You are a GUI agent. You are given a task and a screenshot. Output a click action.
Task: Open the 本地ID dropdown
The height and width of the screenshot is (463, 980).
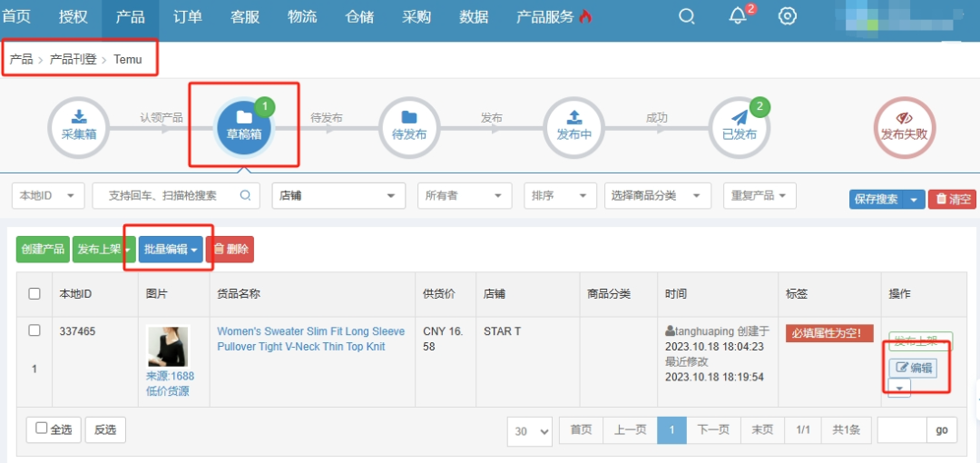pyautogui.click(x=48, y=196)
